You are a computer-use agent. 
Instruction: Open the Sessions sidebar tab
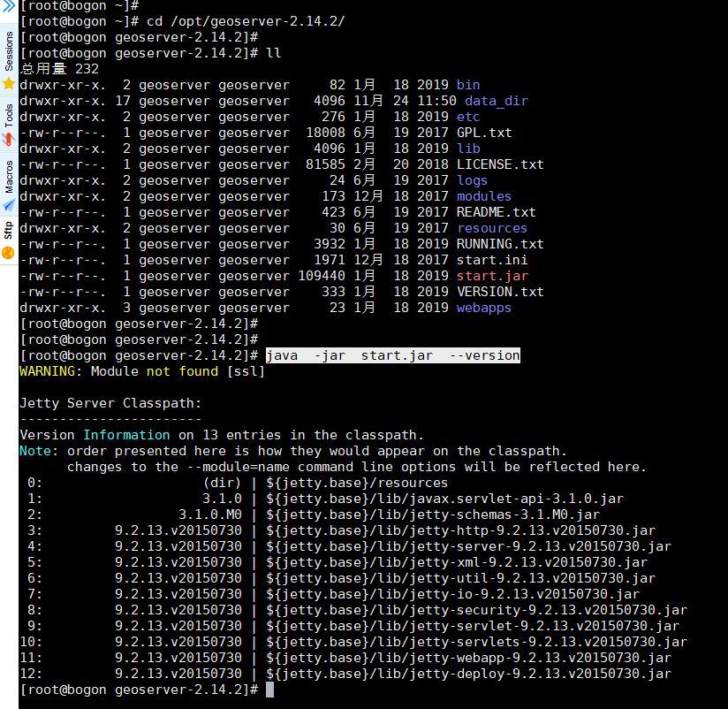coord(9,60)
